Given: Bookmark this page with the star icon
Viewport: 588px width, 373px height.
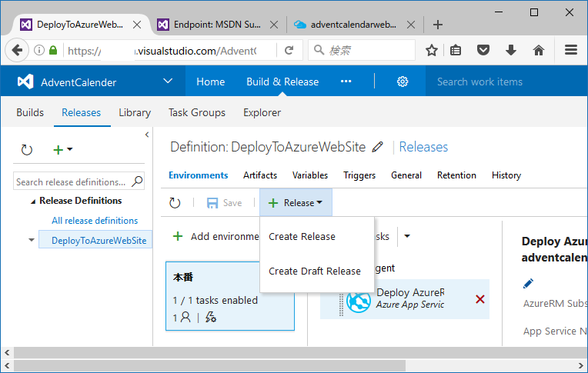Looking at the screenshot, I should click(432, 50).
